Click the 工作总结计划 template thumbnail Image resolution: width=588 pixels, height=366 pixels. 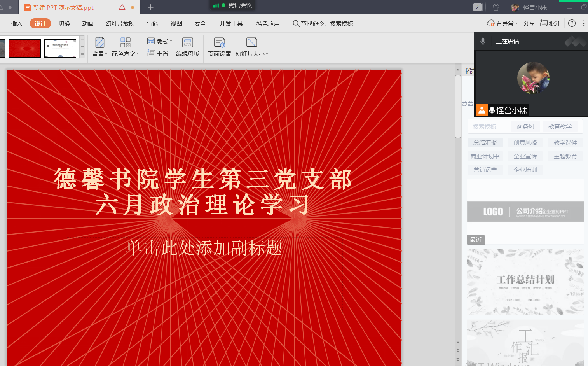[x=525, y=282]
